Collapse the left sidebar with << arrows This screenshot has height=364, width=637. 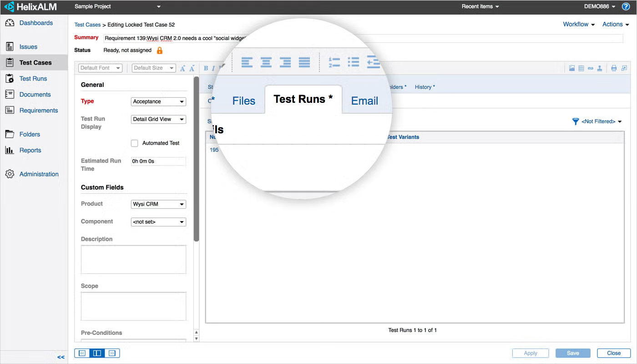61,357
